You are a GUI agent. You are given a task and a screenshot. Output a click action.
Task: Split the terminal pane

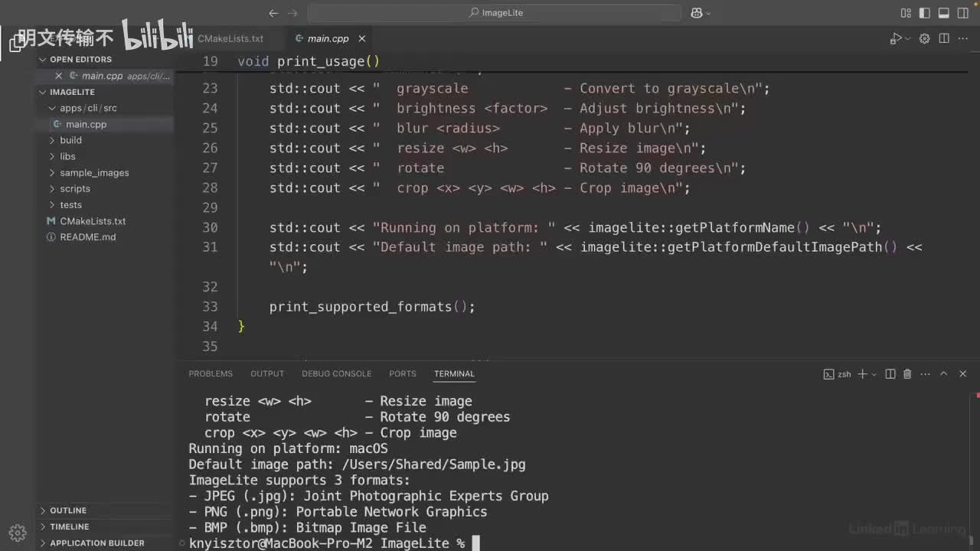pyautogui.click(x=890, y=374)
